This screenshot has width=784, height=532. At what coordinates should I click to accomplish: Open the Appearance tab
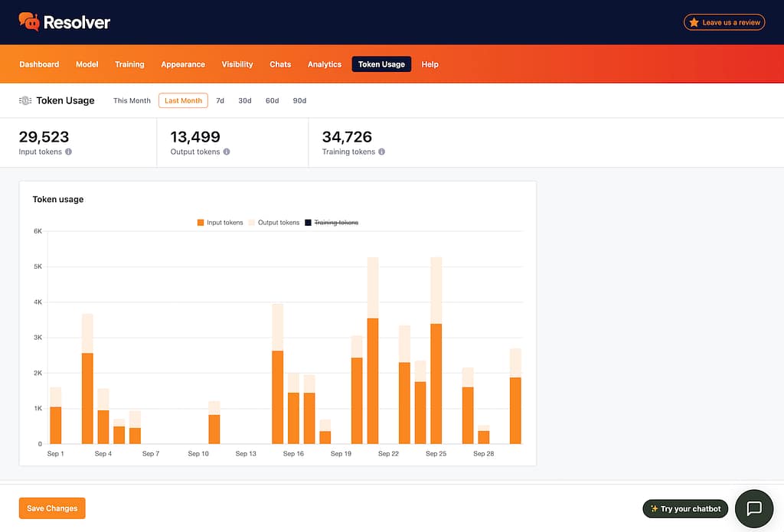coord(183,64)
